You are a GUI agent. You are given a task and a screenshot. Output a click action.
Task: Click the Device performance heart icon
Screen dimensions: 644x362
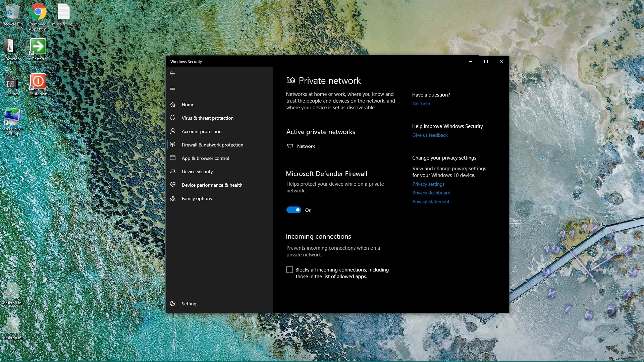point(173,185)
